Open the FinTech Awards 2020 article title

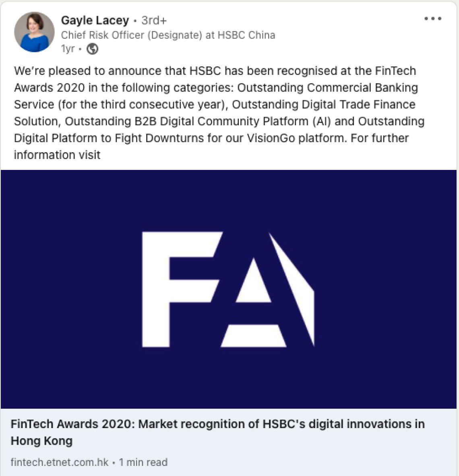tap(217, 424)
